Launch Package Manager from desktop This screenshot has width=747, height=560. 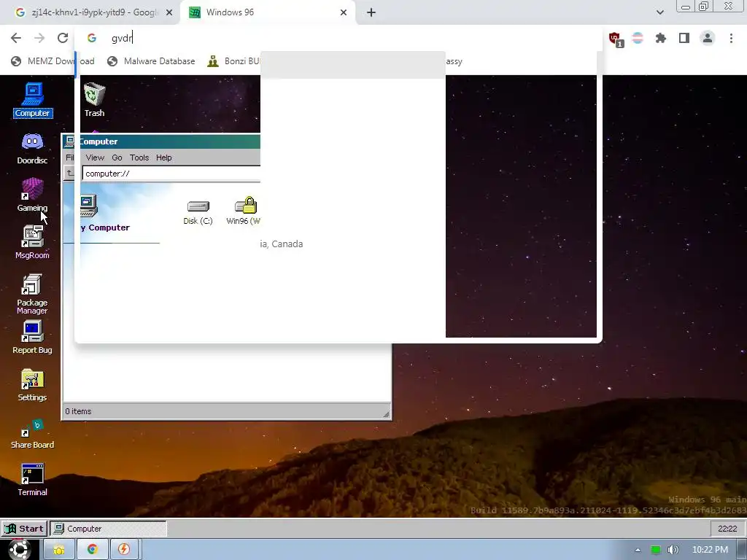pyautogui.click(x=32, y=294)
